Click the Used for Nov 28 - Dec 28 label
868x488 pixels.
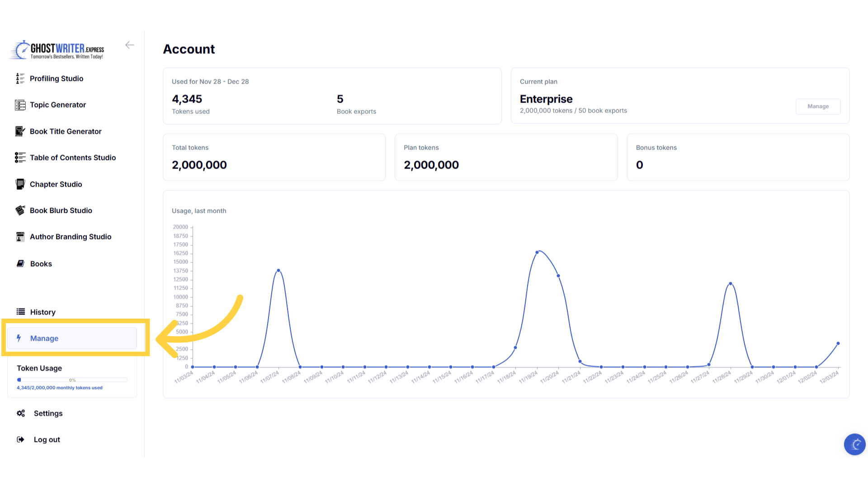coord(210,82)
